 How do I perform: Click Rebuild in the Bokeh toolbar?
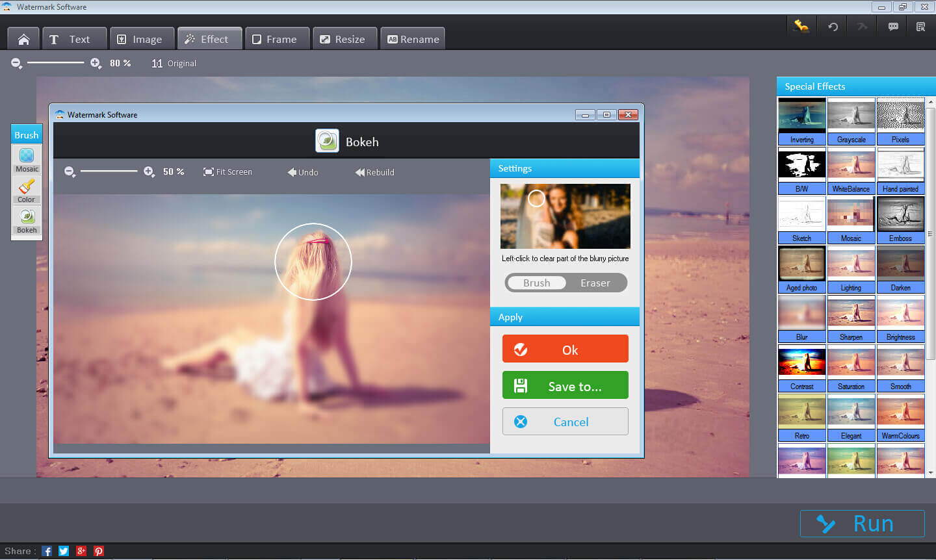tap(374, 172)
